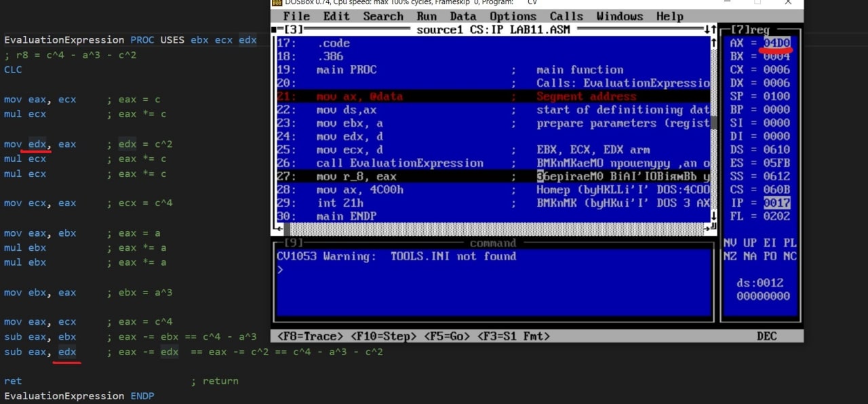Screen dimensions: 868x404
Task: Click the command window title bar
Action: click(493, 243)
